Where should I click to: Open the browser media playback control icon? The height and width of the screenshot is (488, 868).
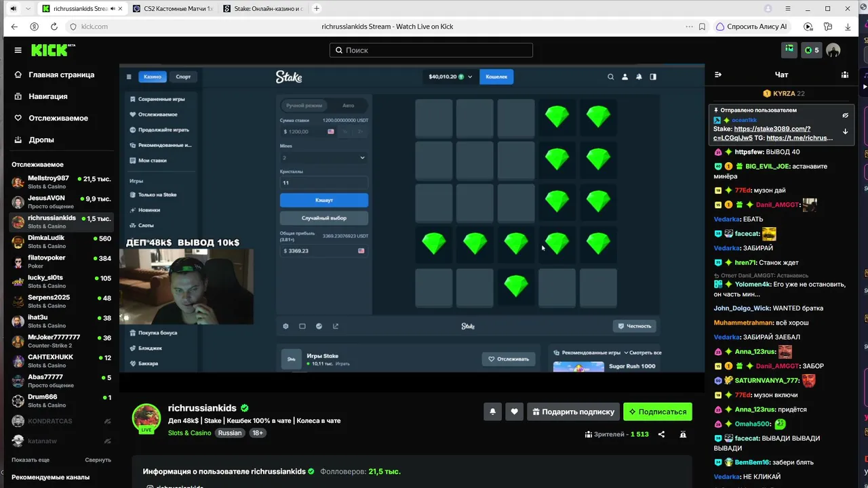808,26
